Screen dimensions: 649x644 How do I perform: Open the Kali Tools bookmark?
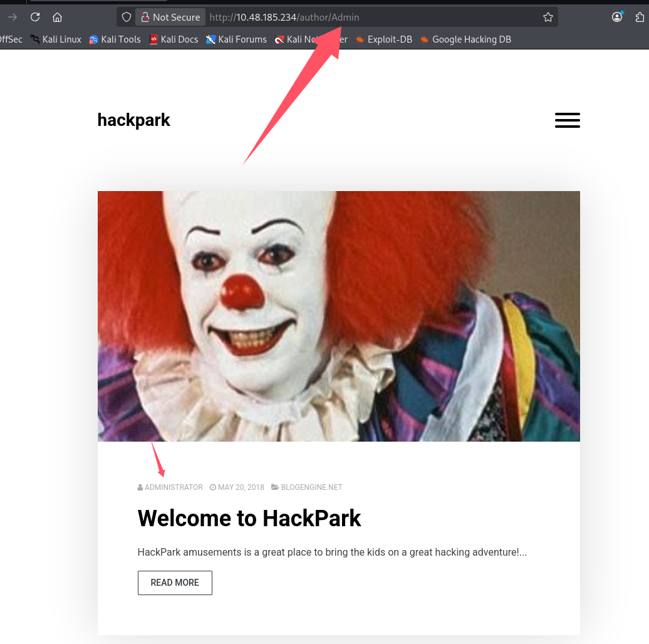(x=115, y=39)
